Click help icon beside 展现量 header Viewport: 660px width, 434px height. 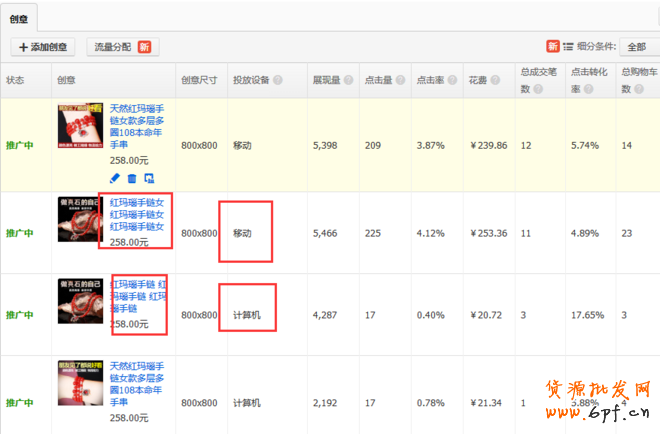346,81
